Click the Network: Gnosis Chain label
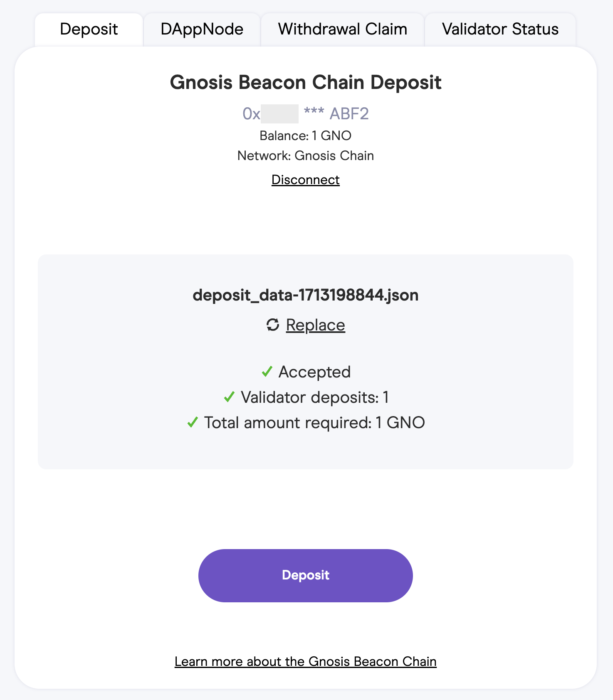The height and width of the screenshot is (700, 613). [x=305, y=155]
